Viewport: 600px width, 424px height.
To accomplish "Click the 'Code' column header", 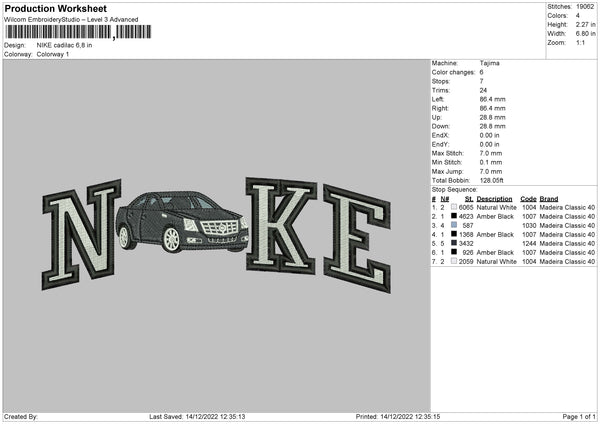I will point(528,199).
